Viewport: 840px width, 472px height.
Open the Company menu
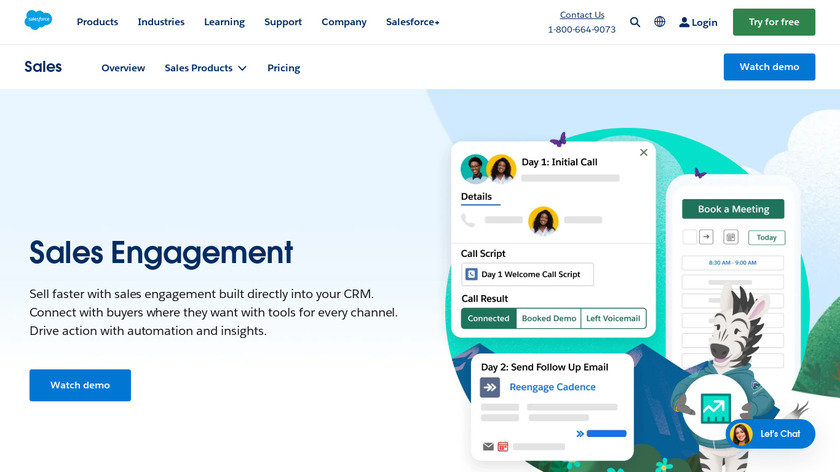pos(344,22)
